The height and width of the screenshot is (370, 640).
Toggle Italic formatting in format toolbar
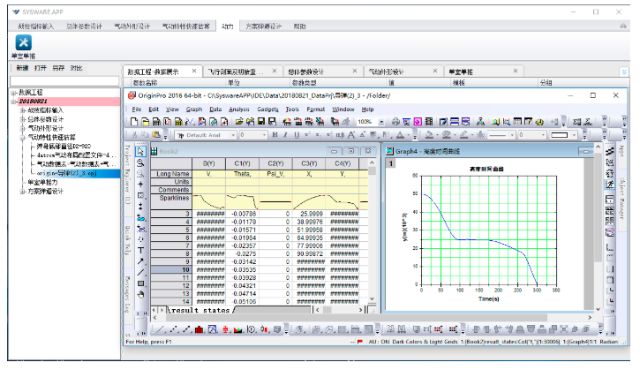[285, 135]
